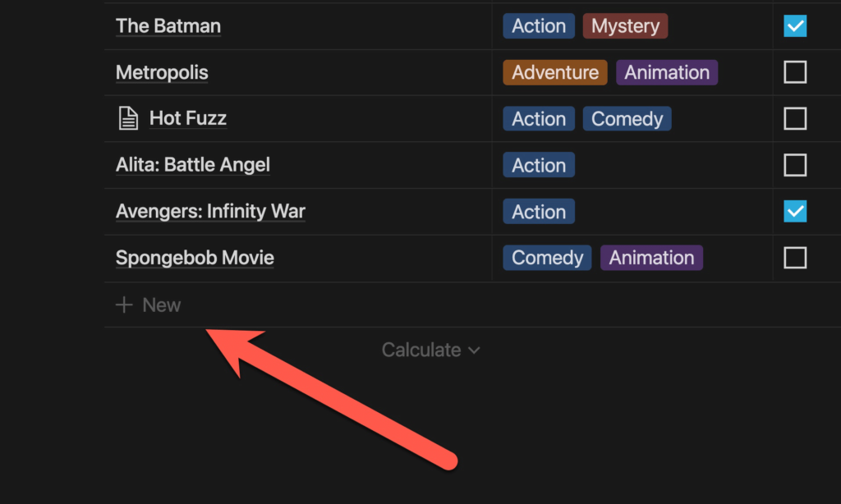Screen dimensions: 841x504
Task: Click the page icon beside Hot Fuzz
Action: (x=127, y=119)
